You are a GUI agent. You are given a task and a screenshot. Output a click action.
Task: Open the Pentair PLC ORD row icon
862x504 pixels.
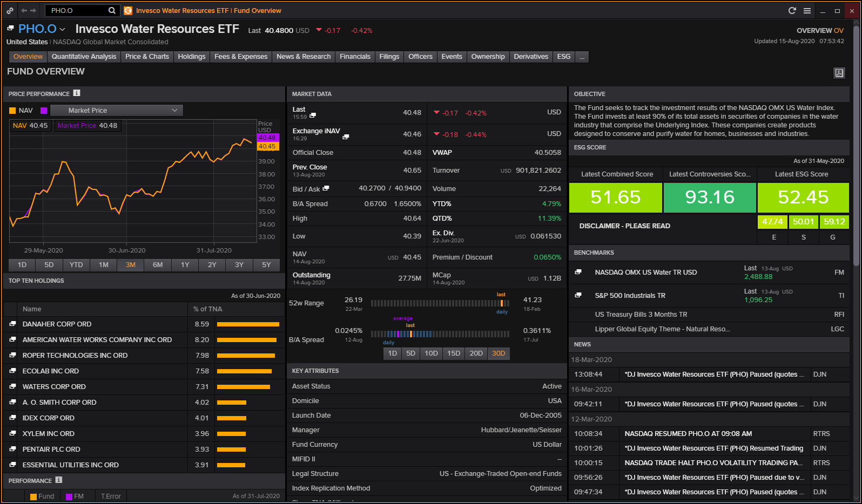12,449
